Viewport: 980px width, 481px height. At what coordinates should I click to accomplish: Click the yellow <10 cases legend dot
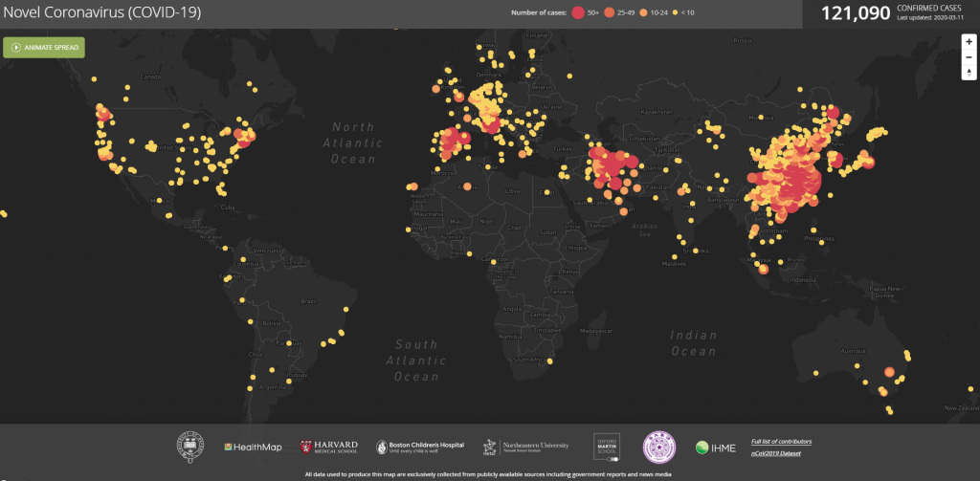pyautogui.click(x=676, y=13)
